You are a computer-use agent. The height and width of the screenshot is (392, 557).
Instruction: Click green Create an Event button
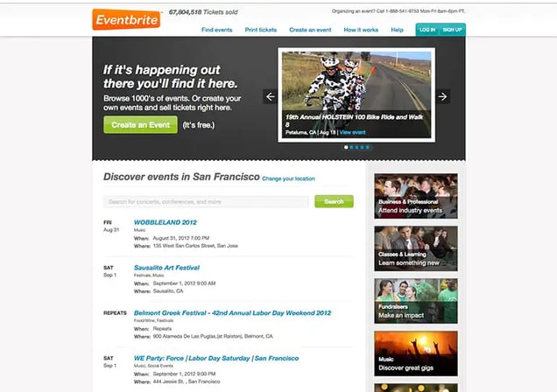point(140,125)
